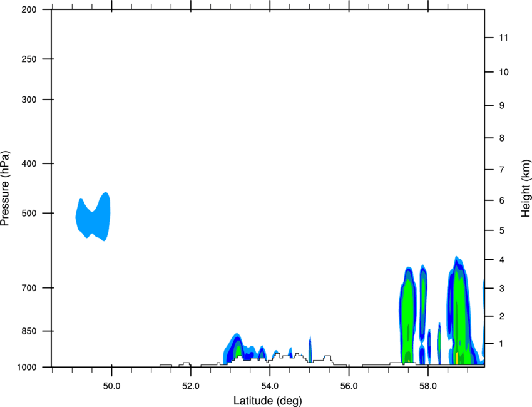532x407 pixels.
Task: Pick the 11 km height label
Action: [503, 38]
